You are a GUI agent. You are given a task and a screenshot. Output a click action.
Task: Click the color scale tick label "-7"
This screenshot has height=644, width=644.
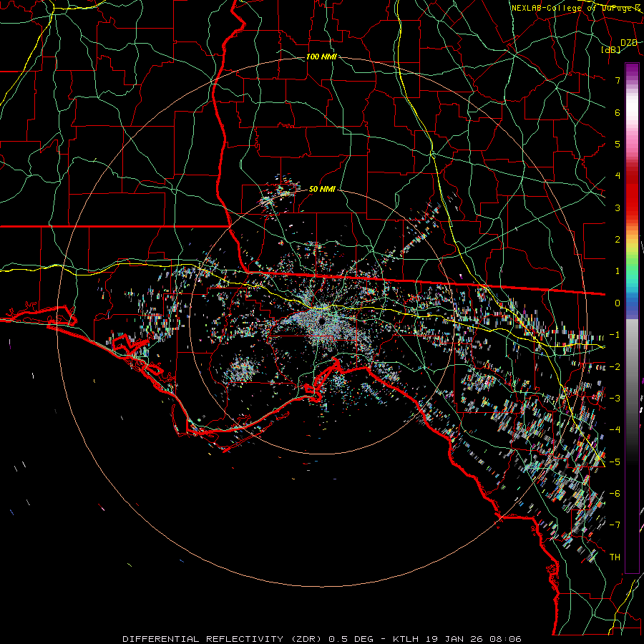[x=615, y=525]
